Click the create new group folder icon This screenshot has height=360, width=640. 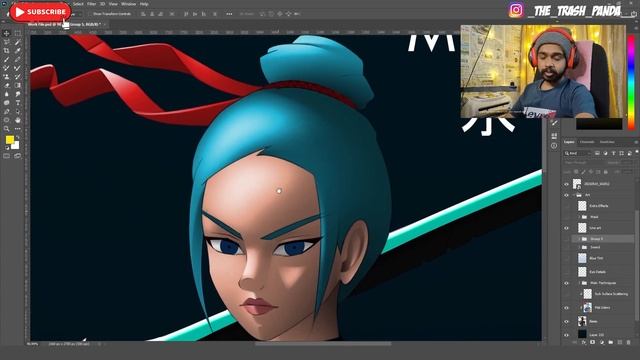[611, 342]
